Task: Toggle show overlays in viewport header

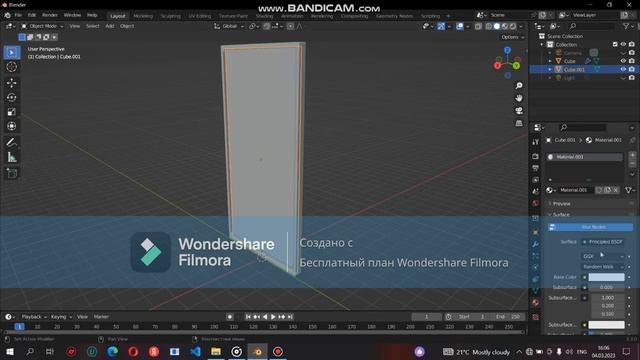Action: click(460, 26)
